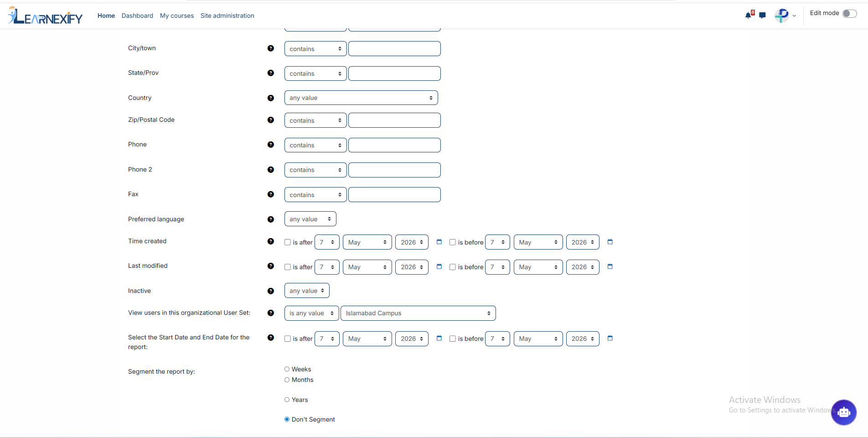Open the notifications bell icon
The width and height of the screenshot is (868, 438).
point(749,16)
